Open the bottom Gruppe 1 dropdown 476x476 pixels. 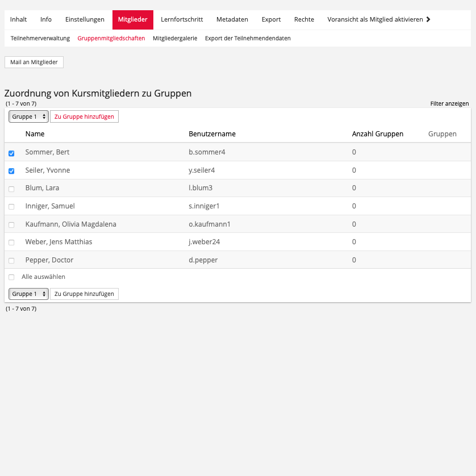coord(28,294)
